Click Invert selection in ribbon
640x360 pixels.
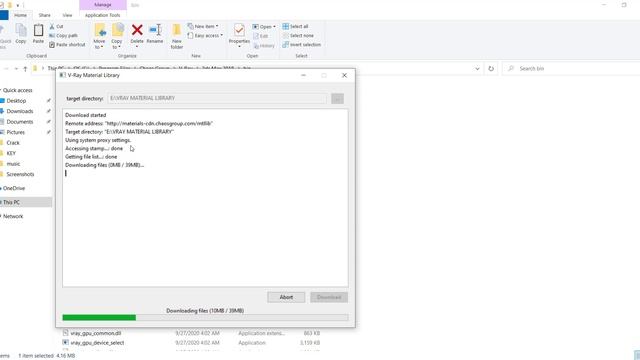click(x=302, y=44)
